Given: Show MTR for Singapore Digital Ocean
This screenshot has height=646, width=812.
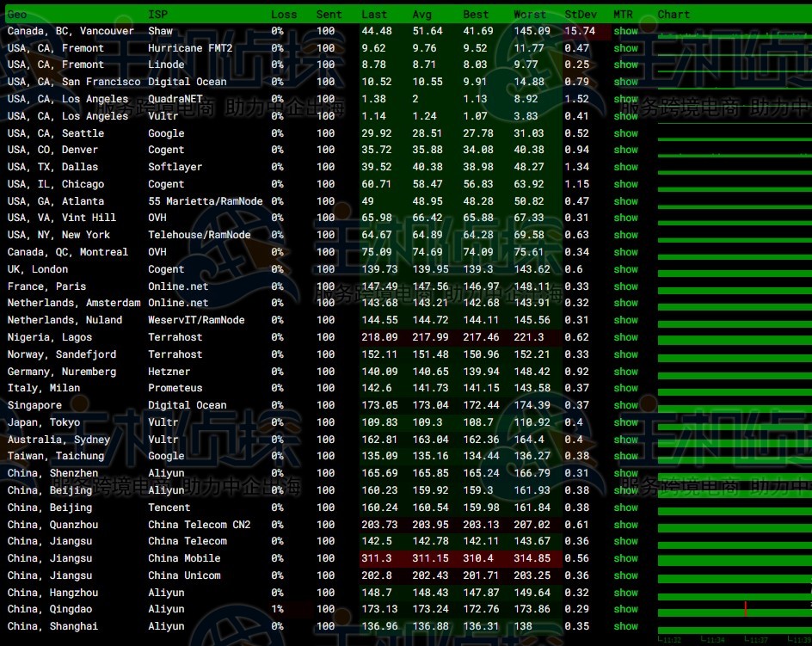Looking at the screenshot, I should pos(625,405).
